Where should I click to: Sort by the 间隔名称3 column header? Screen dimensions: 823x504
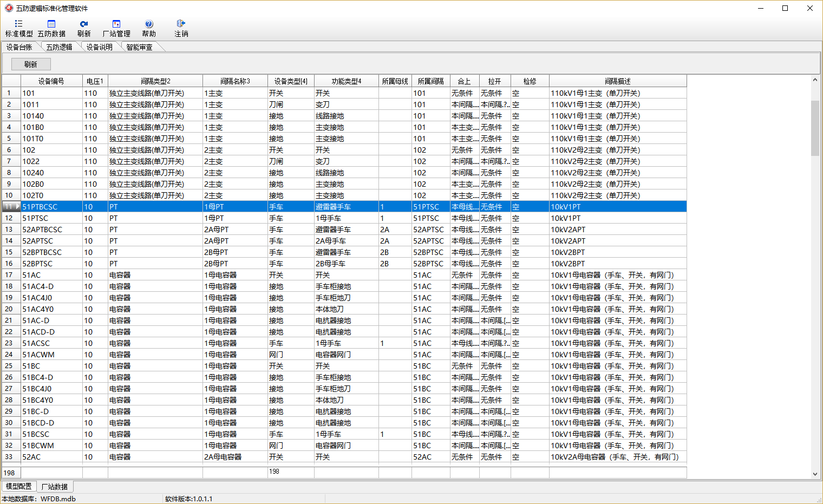click(235, 81)
